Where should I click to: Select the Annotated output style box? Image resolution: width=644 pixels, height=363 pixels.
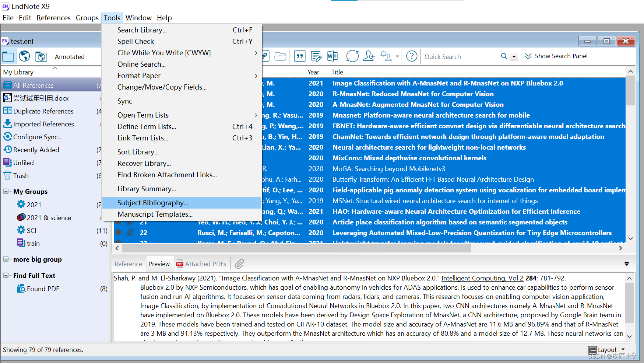(77, 56)
